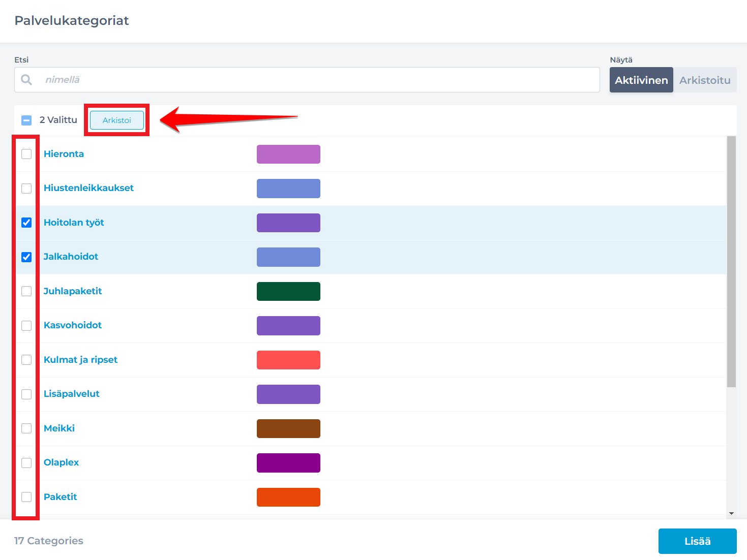
Task: Check the Kulmat ja ripset checkbox
Action: (x=26, y=360)
